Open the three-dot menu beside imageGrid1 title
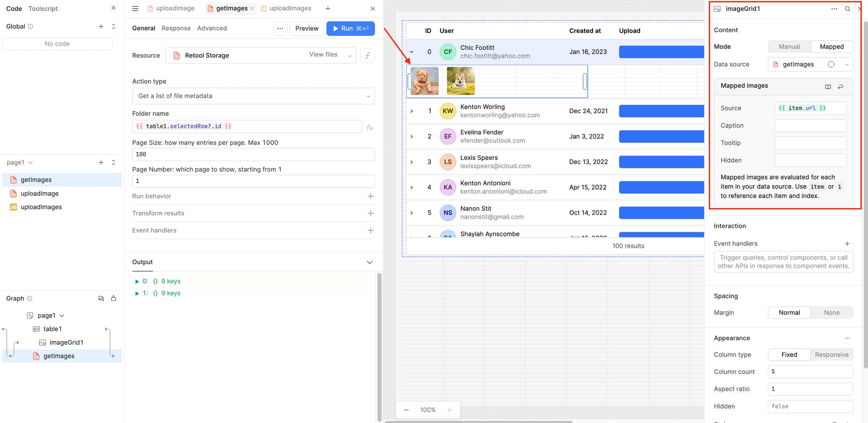This screenshot has width=868, height=423. click(x=834, y=9)
